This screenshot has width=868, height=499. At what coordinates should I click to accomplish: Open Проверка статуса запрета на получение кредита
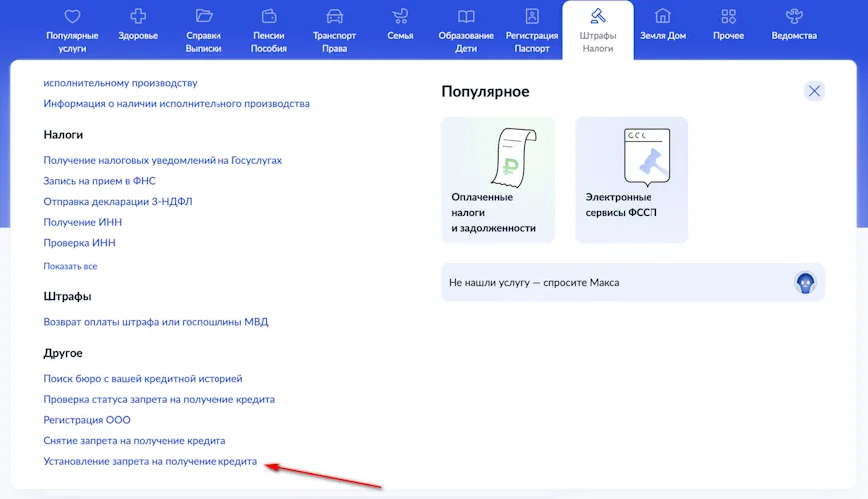(159, 399)
